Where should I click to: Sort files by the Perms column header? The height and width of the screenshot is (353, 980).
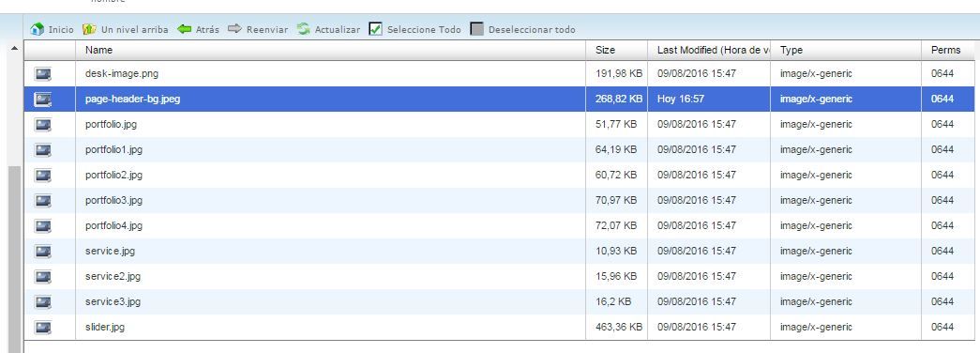[x=947, y=50]
